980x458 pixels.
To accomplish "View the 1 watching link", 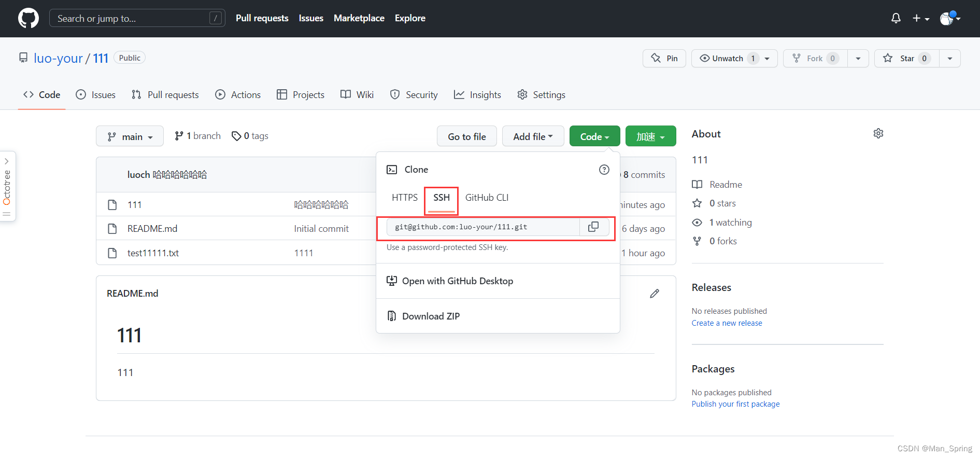I will tap(722, 223).
